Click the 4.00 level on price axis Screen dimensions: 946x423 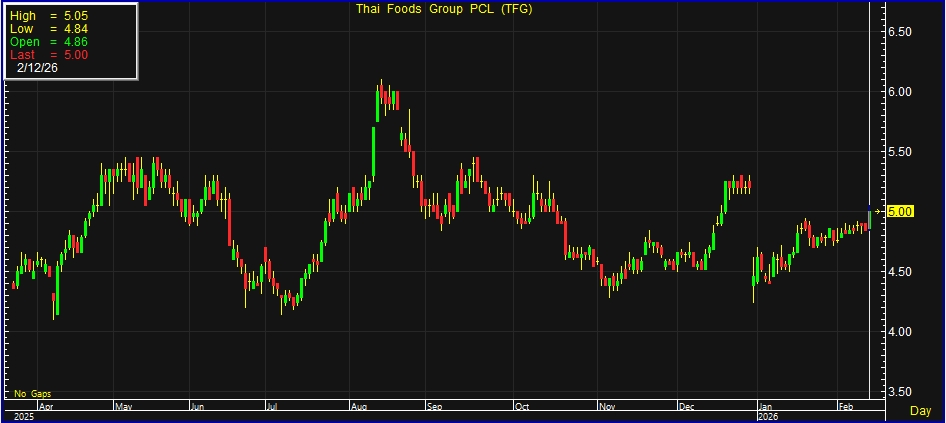tap(901, 332)
